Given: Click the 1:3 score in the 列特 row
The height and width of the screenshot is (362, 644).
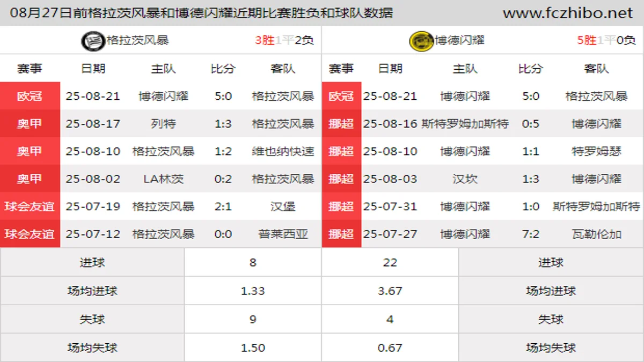Looking at the screenshot, I should 223,124.
